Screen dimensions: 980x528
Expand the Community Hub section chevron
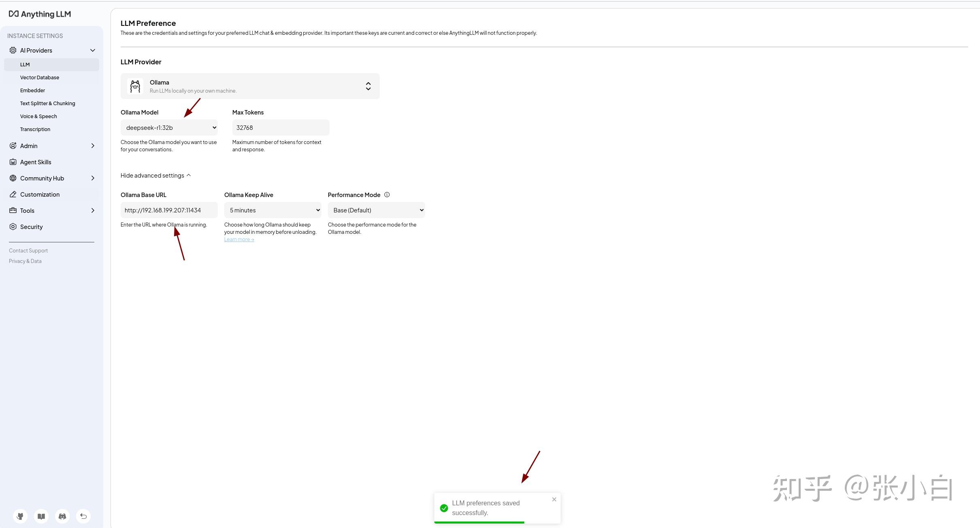93,178
